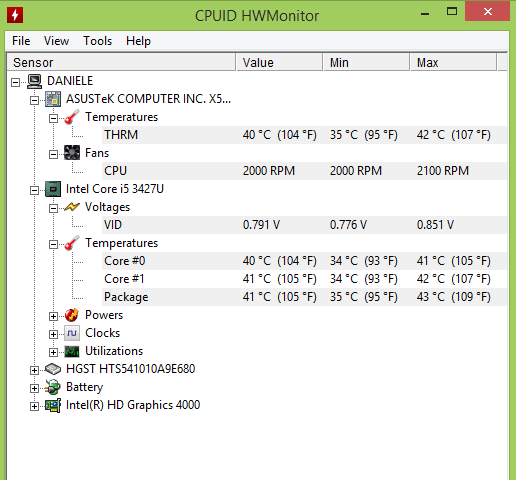Select the Battery label

tap(84, 387)
